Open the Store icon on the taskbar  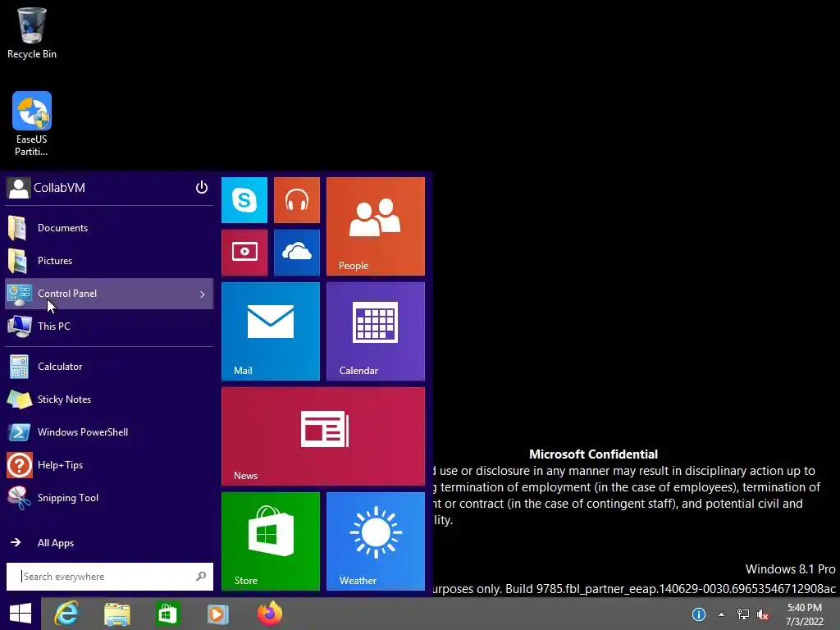[167, 614]
